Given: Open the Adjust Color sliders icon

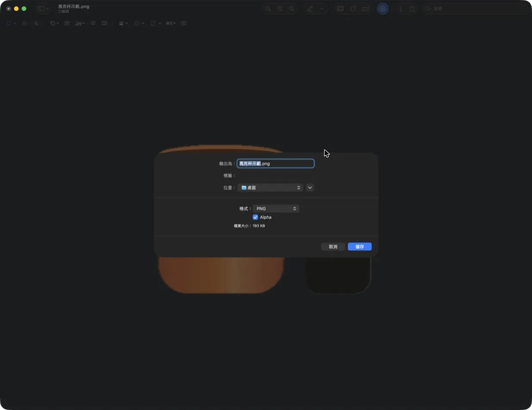Looking at the screenshot, I should [93, 23].
